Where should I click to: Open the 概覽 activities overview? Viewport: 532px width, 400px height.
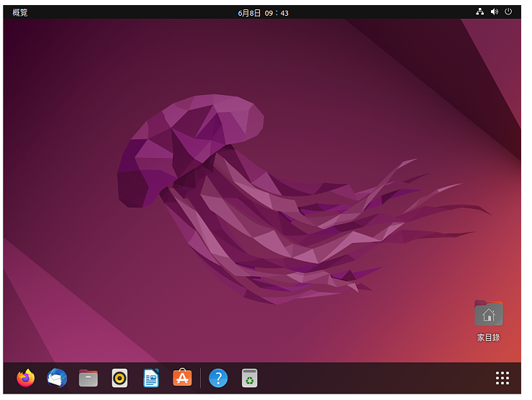(x=20, y=12)
